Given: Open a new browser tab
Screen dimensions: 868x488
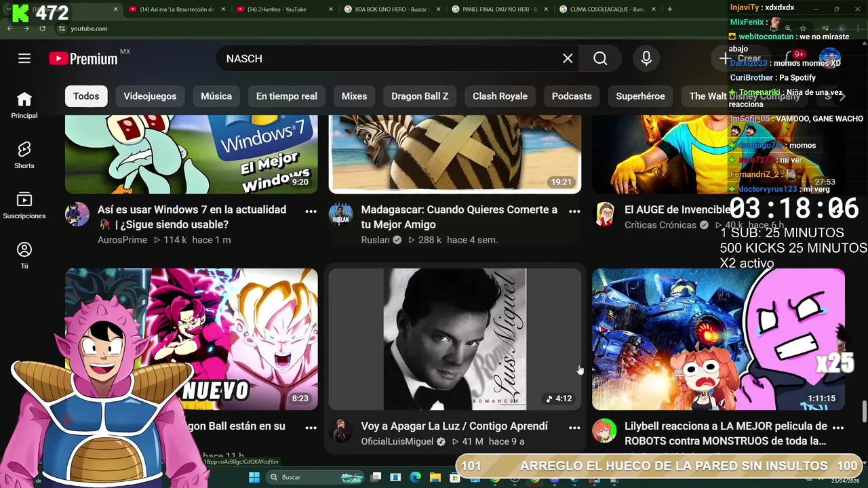Looking at the screenshot, I should pyautogui.click(x=670, y=9).
